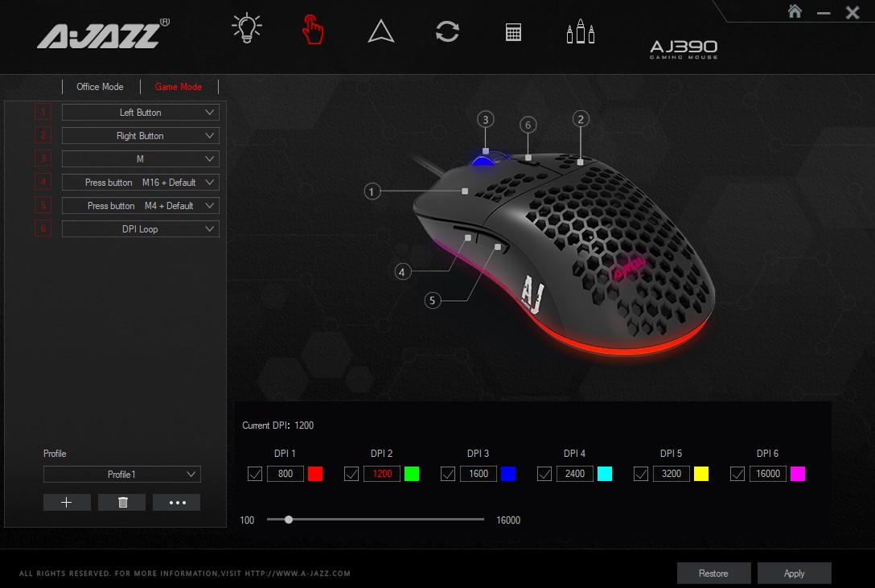Open the Left Button dropdown
The image size is (875, 588).
pos(139,112)
